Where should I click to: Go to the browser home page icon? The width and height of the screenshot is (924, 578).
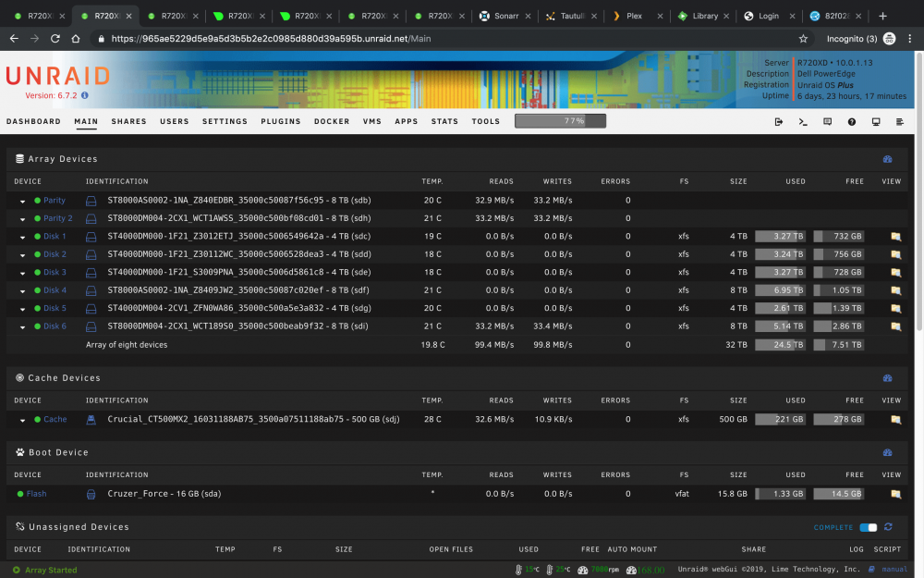point(76,38)
